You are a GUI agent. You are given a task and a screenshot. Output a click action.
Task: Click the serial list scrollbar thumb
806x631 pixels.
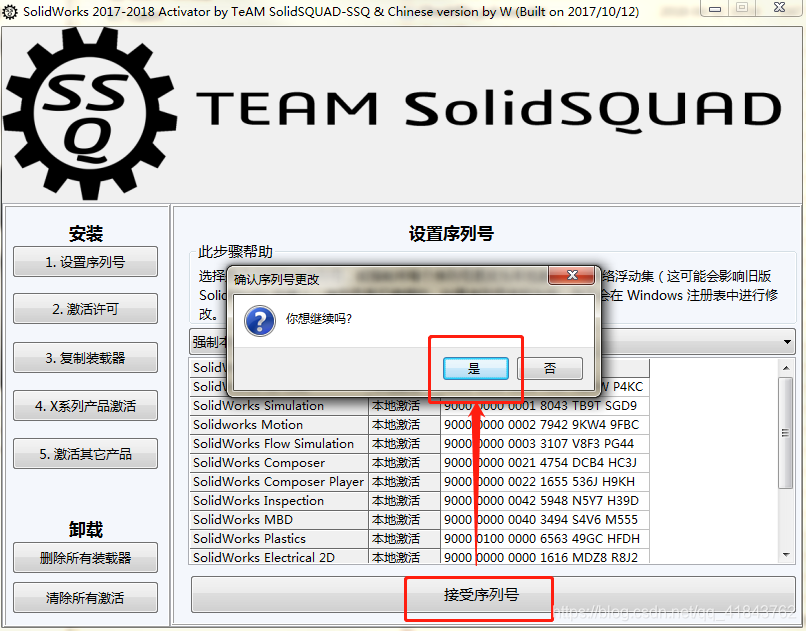point(785,433)
